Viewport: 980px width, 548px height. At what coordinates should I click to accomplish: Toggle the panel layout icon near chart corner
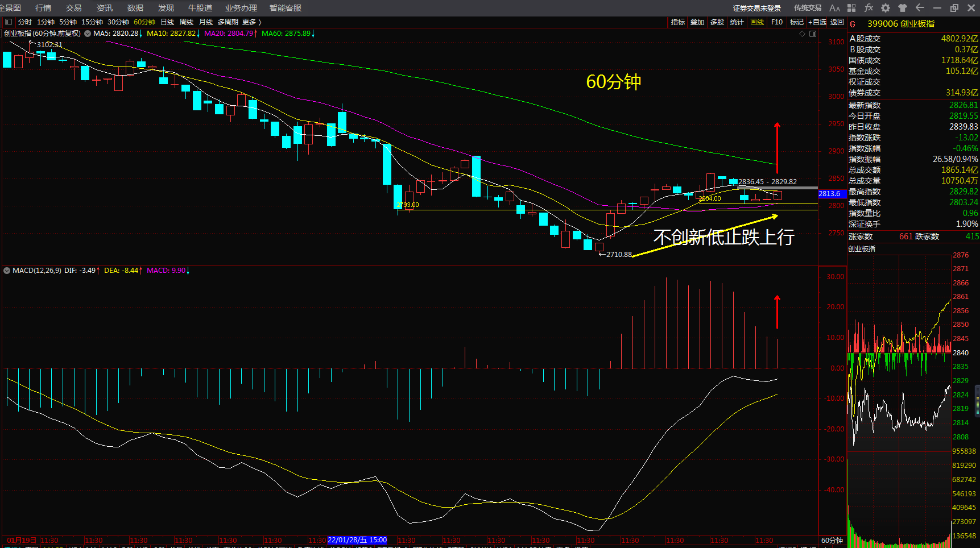click(813, 34)
